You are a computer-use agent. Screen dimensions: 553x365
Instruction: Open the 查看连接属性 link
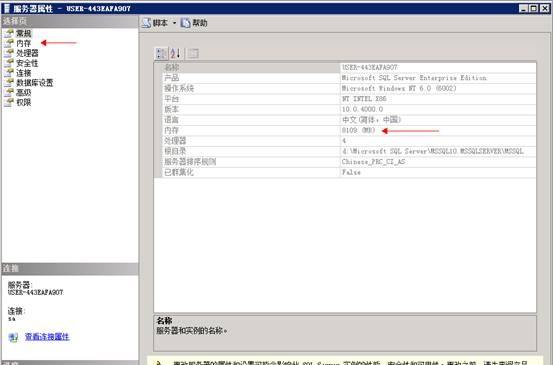coord(47,337)
